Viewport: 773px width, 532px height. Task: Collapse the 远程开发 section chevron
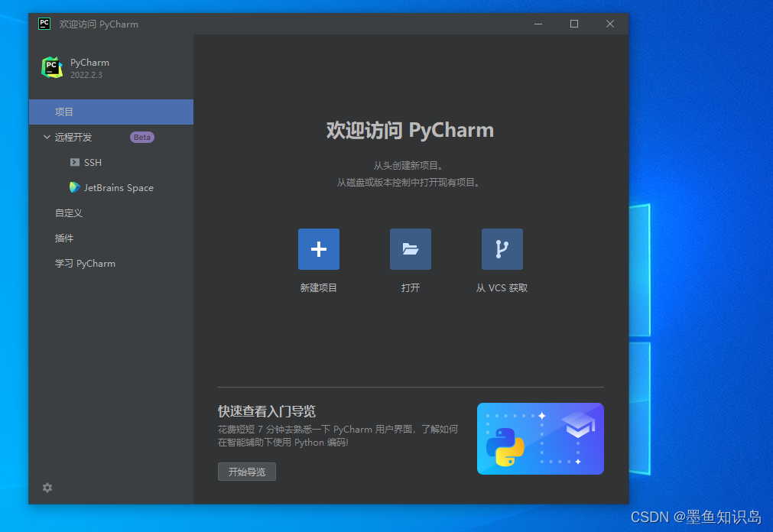[47, 137]
